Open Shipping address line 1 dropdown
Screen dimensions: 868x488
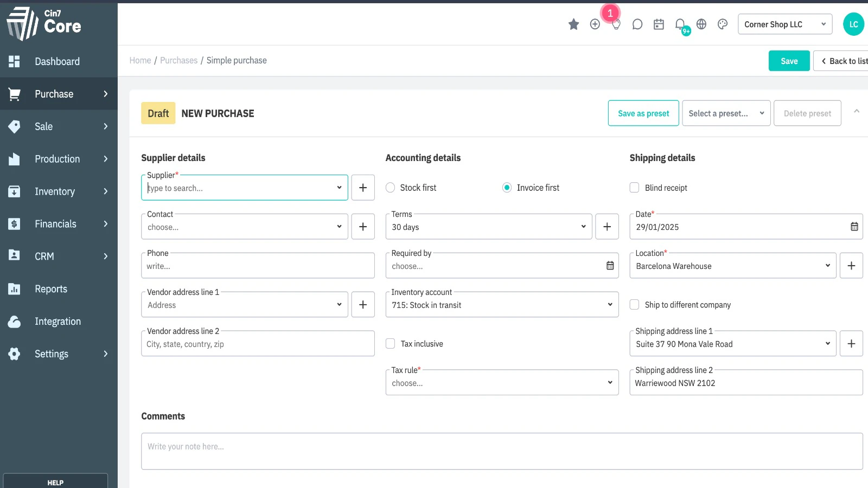[733, 344]
